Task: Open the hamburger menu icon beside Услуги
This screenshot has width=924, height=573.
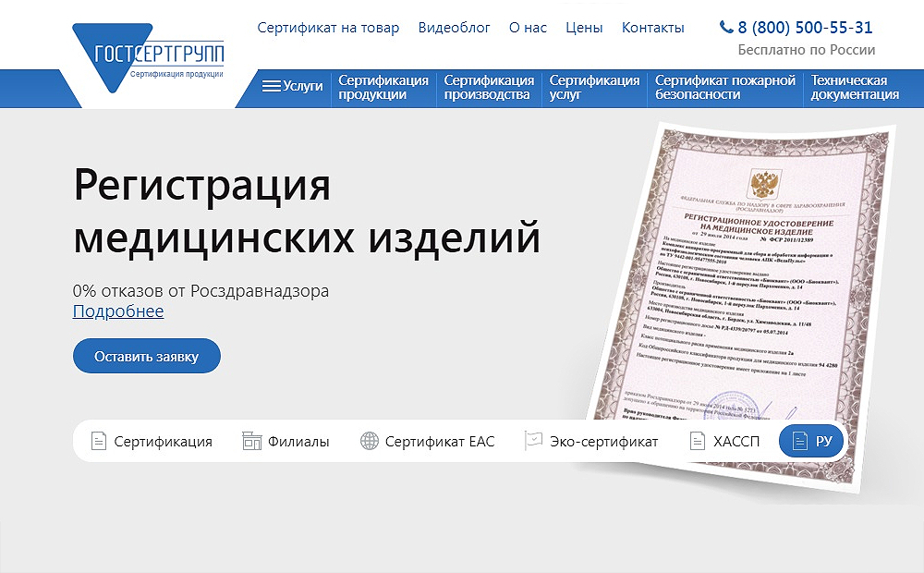Action: [271, 86]
